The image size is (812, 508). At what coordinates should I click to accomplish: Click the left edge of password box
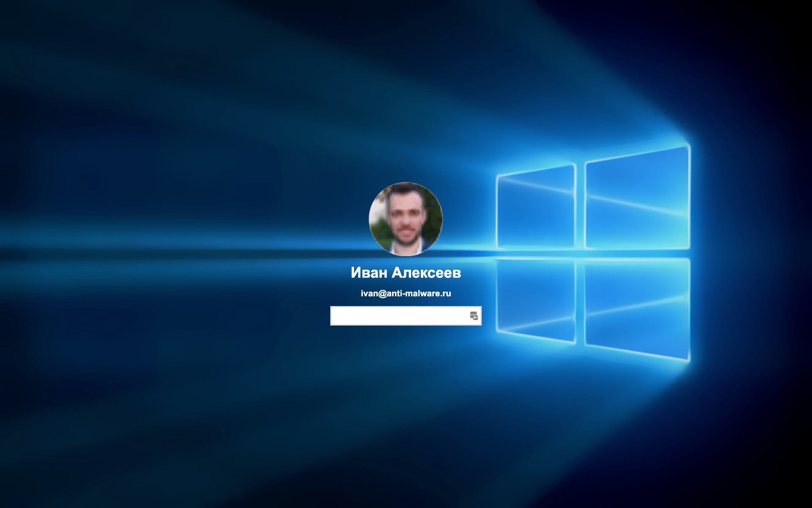coord(334,316)
